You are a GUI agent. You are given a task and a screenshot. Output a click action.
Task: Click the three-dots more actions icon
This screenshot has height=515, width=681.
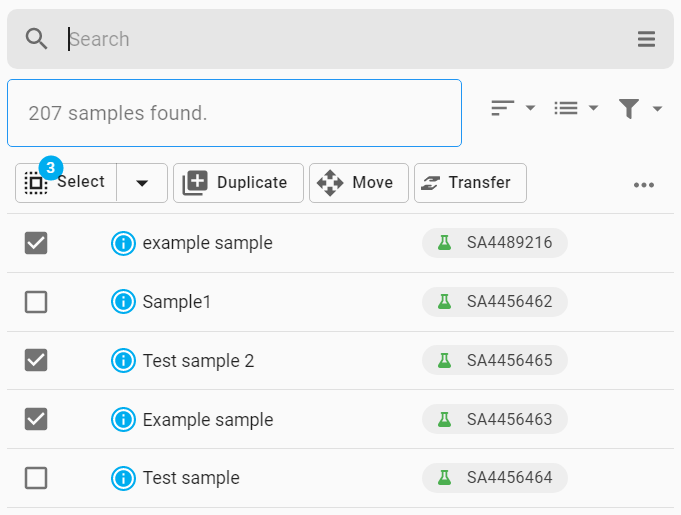click(x=644, y=185)
